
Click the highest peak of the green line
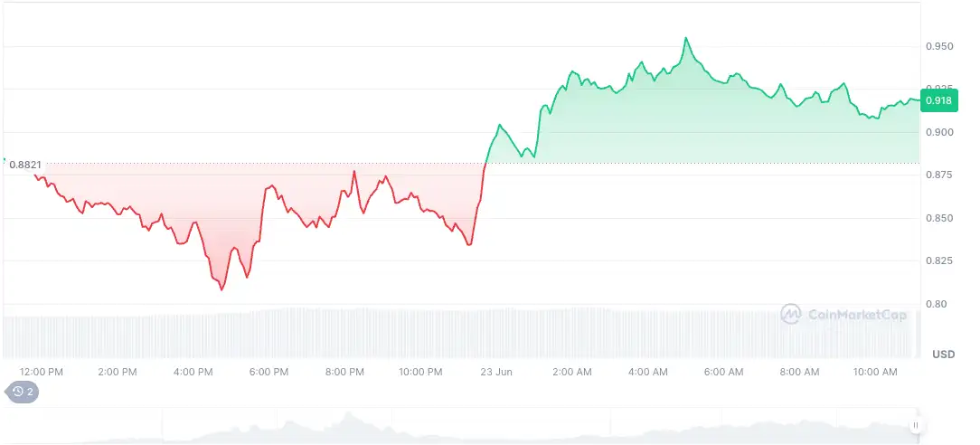686,38
